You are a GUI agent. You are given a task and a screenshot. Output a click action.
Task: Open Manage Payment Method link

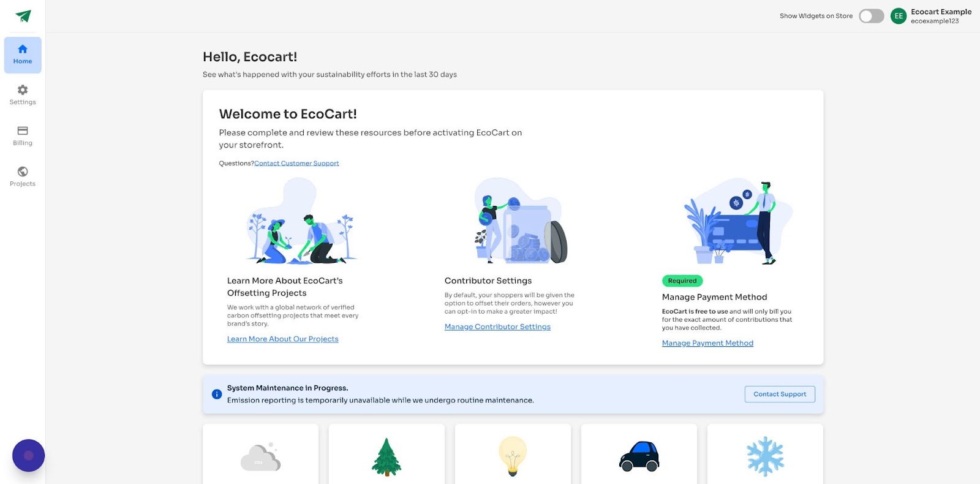point(707,343)
